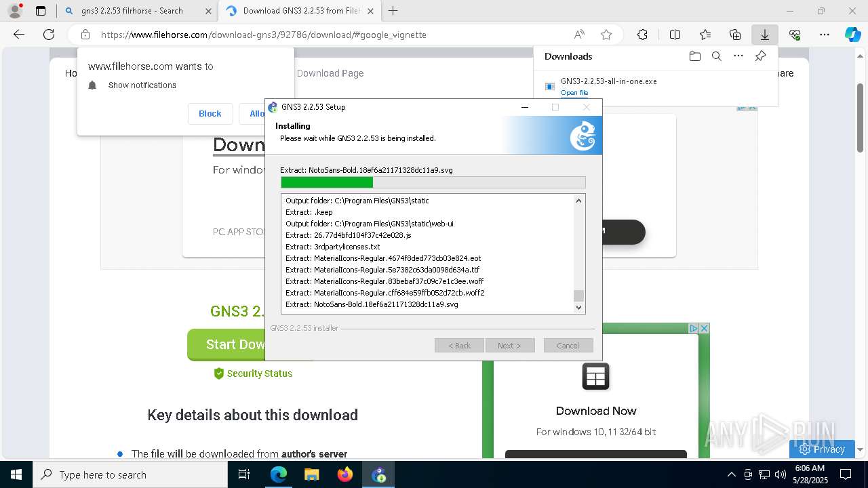Click the Download Now ad text
This screenshot has height=488, width=868.
tap(596, 411)
